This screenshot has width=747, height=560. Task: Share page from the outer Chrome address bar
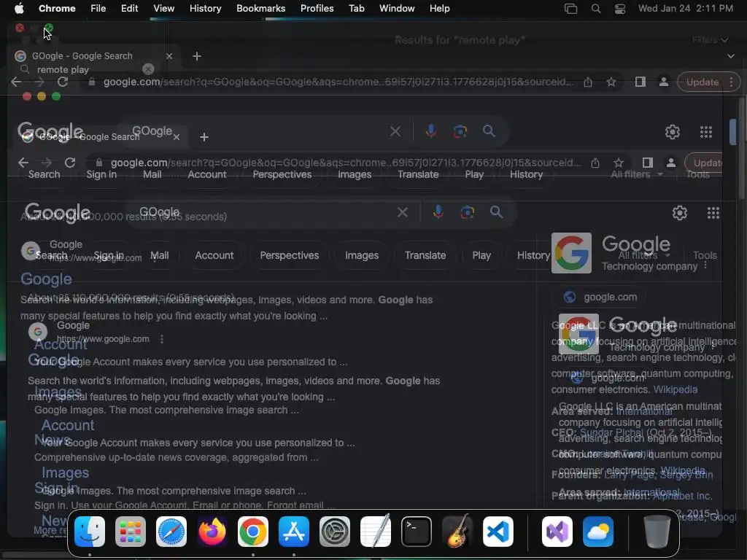point(588,82)
